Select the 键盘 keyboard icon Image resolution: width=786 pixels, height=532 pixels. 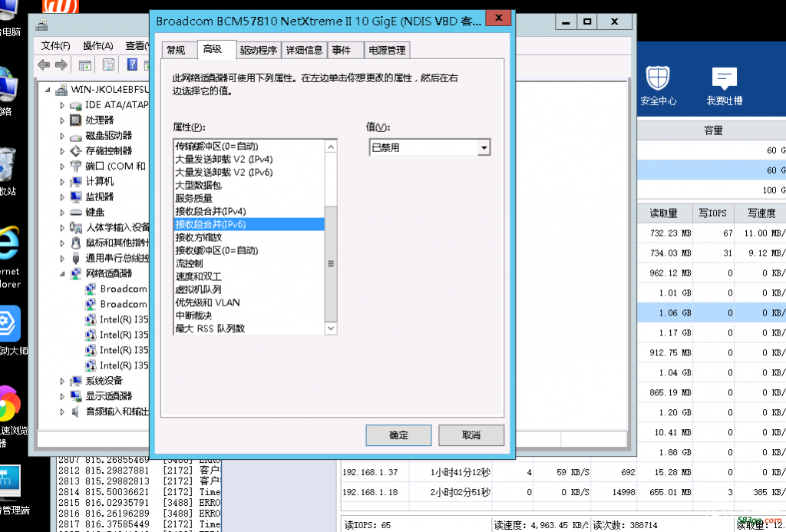[x=76, y=212]
